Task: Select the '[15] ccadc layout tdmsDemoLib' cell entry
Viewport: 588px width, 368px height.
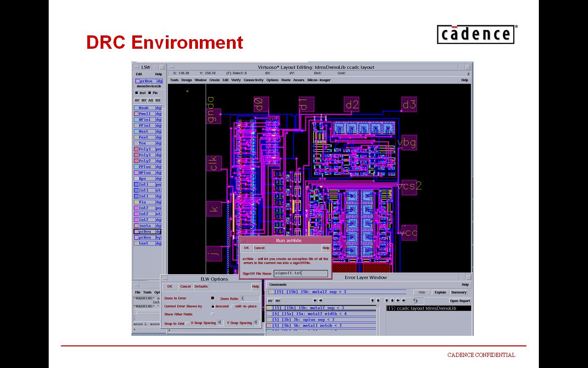Action: click(429, 308)
